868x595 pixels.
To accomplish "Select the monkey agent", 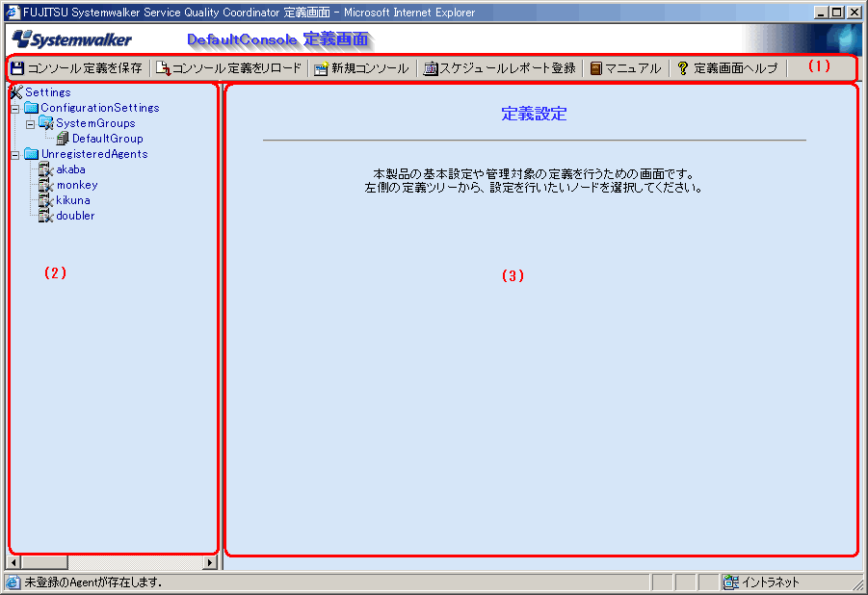I will 77,185.
